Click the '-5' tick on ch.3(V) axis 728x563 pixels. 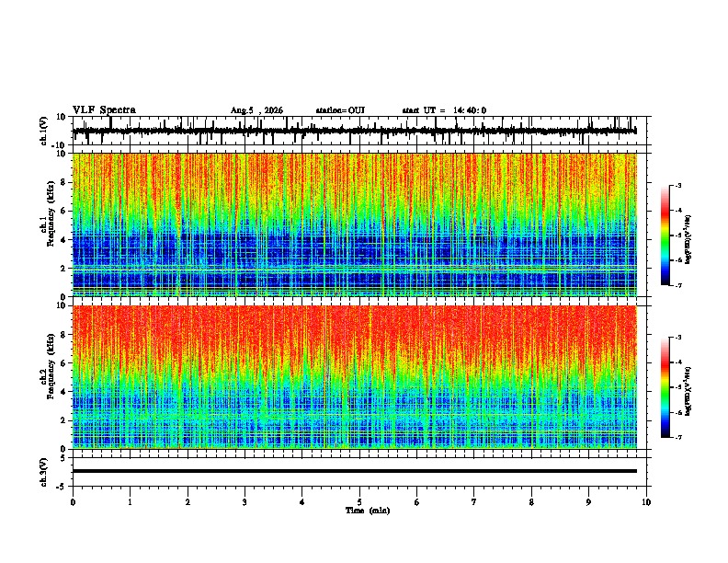[x=62, y=487]
